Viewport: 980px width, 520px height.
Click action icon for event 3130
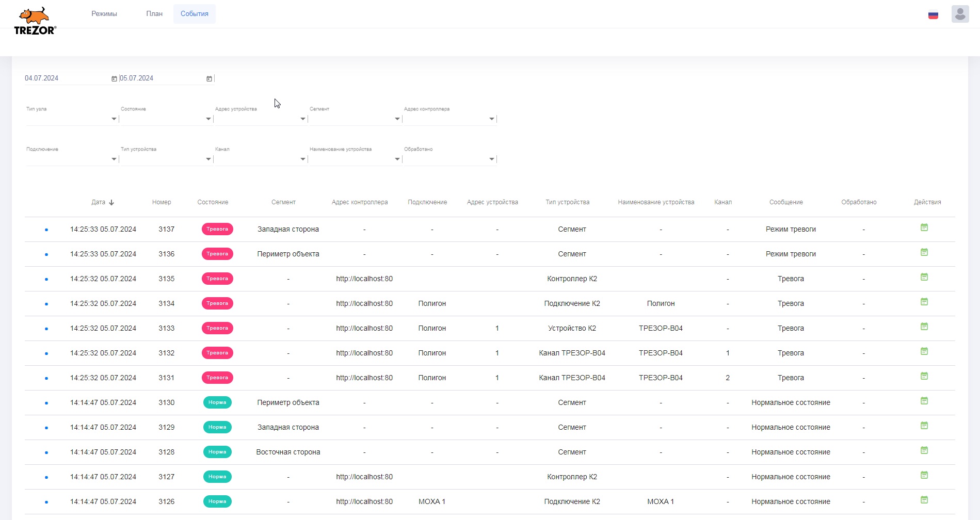coord(924,401)
